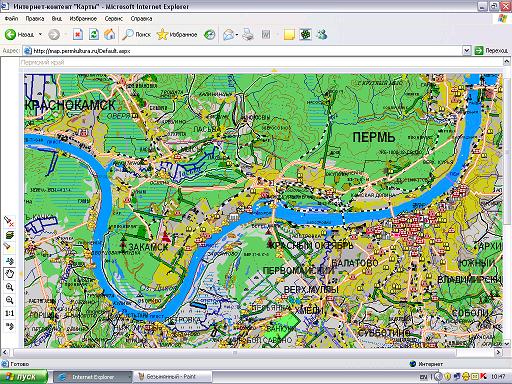Select the zoom out magnifier tool
The height and width of the screenshot is (384, 512).
point(10,300)
